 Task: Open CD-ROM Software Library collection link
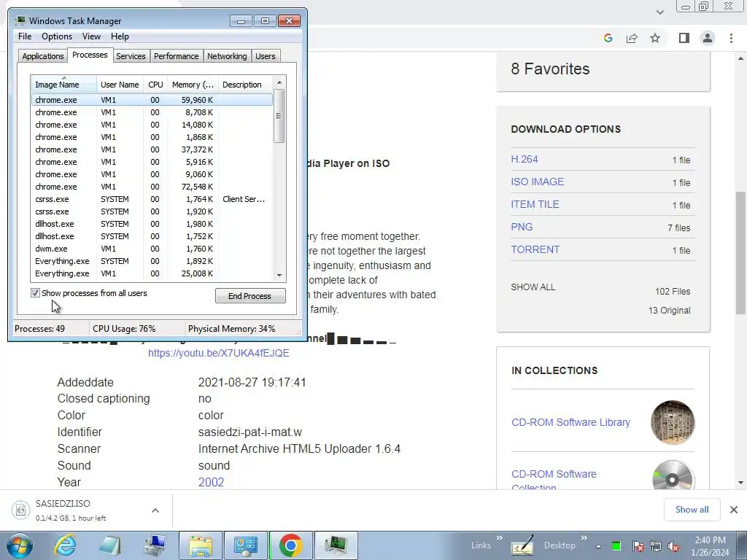570,422
